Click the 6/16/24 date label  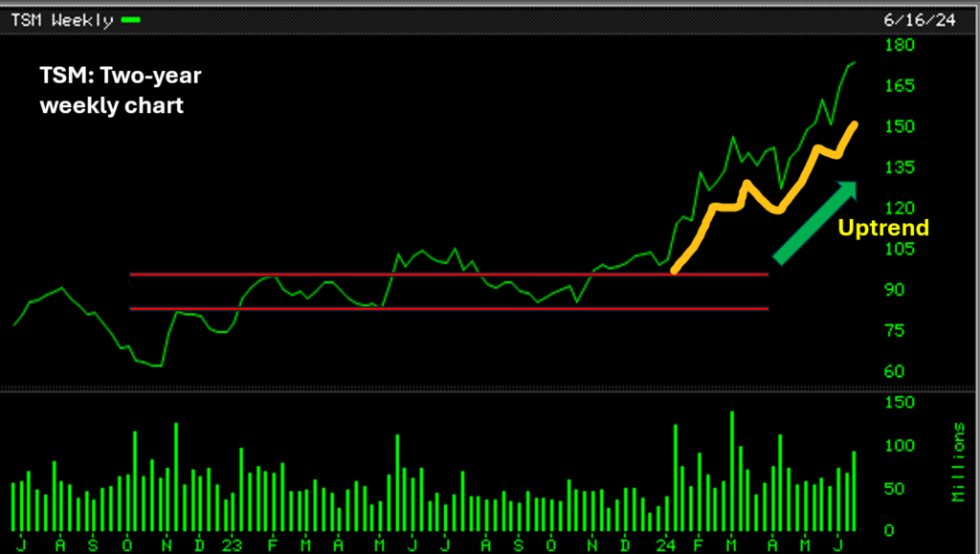tap(917, 20)
